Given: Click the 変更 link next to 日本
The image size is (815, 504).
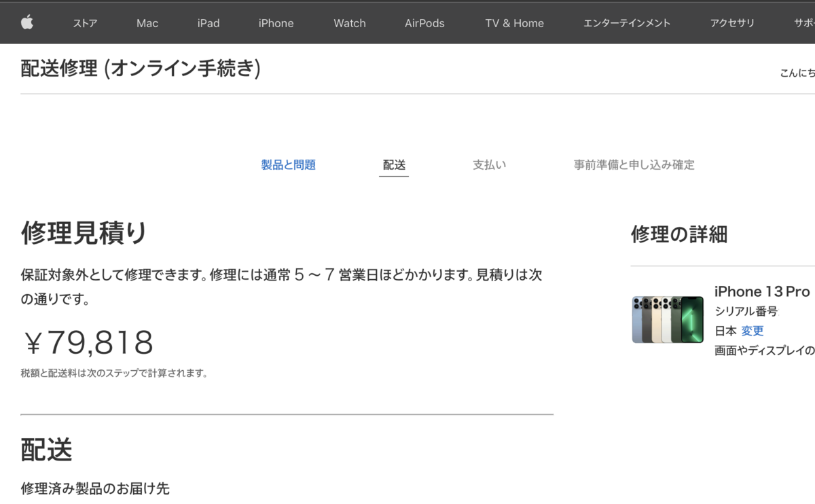Looking at the screenshot, I should click(753, 331).
